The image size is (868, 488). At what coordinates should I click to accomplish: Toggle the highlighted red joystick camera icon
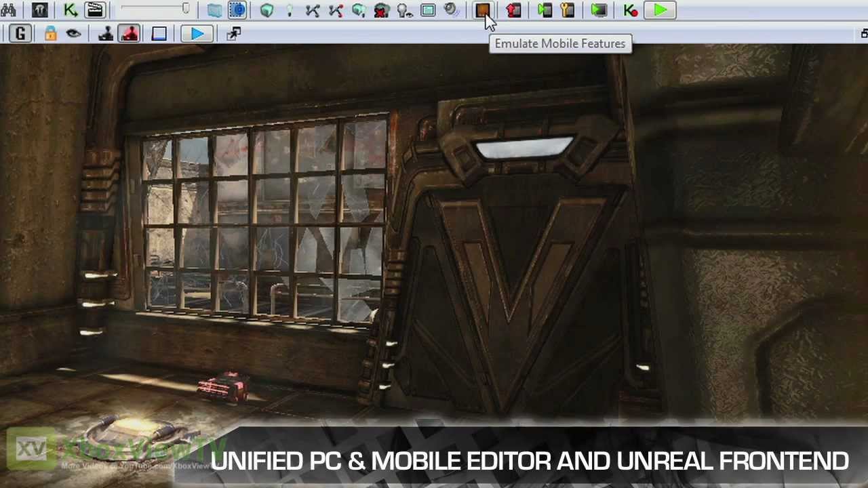tap(129, 33)
